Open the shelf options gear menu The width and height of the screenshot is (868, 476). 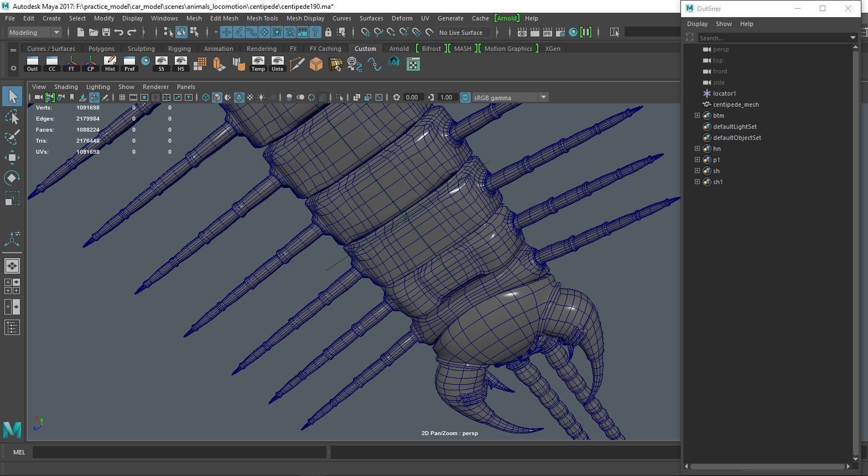point(13,68)
